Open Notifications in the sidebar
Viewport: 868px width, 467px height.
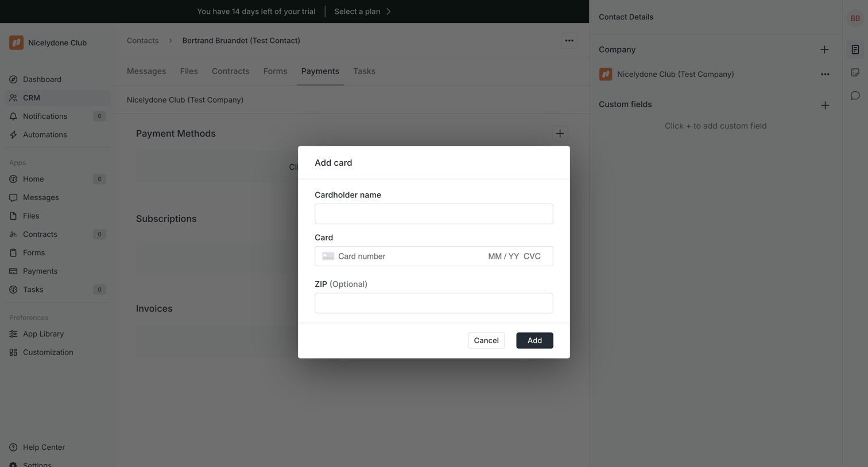(57, 116)
